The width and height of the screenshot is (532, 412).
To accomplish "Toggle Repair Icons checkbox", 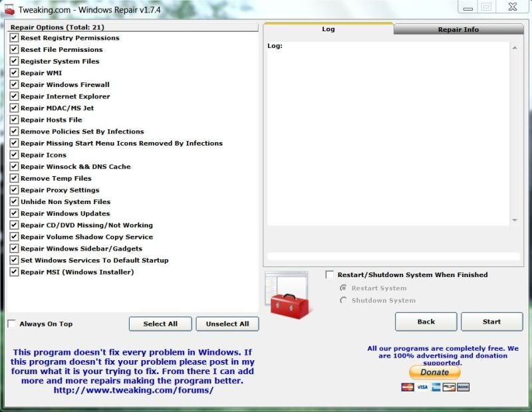I will [14, 155].
